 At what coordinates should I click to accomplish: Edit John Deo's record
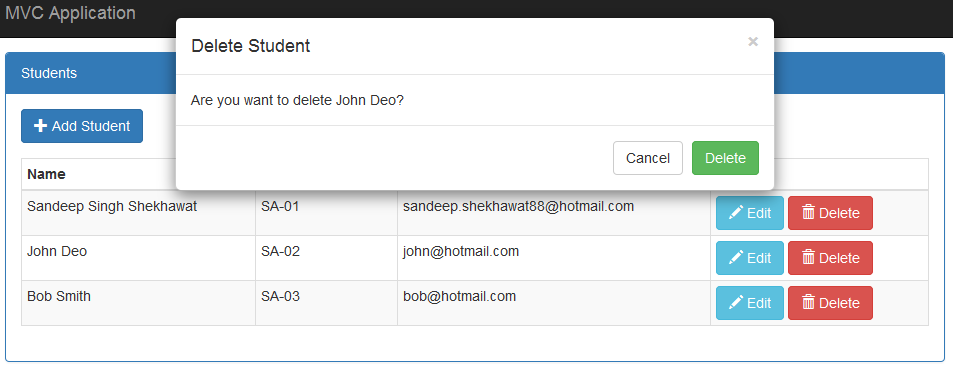tap(749, 258)
